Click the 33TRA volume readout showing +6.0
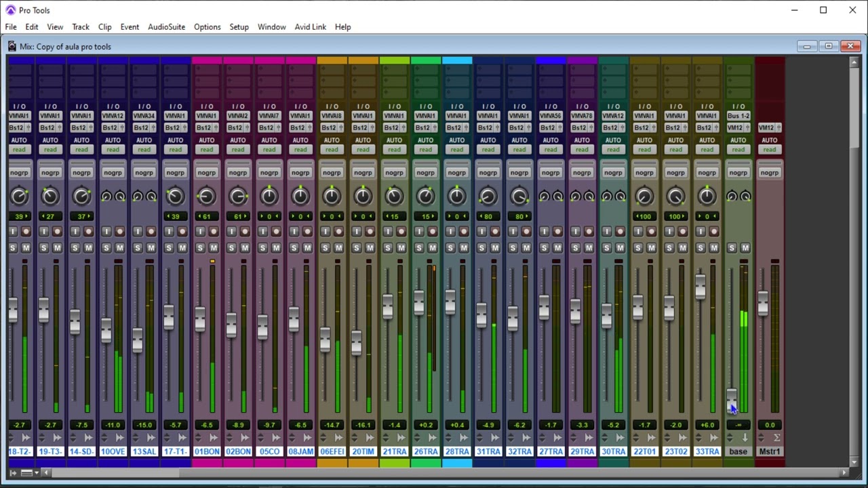 (x=707, y=425)
